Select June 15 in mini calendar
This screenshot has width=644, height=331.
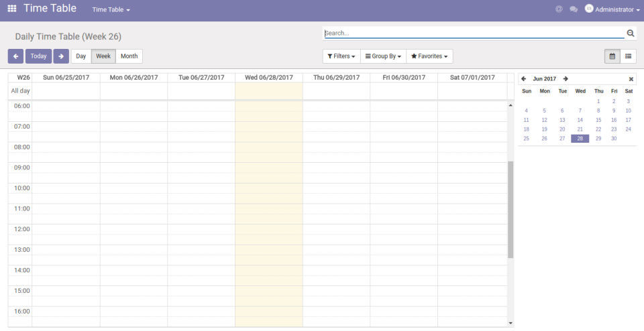coord(598,120)
